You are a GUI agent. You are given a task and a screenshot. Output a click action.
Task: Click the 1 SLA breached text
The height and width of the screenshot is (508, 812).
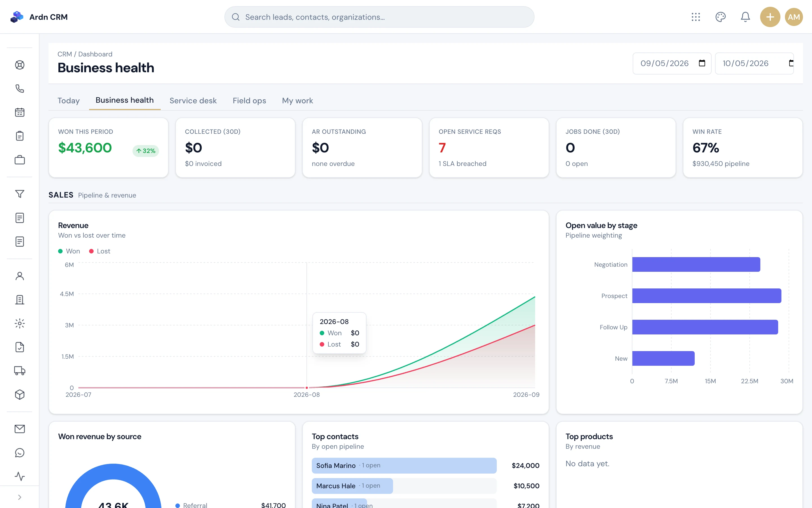462,164
